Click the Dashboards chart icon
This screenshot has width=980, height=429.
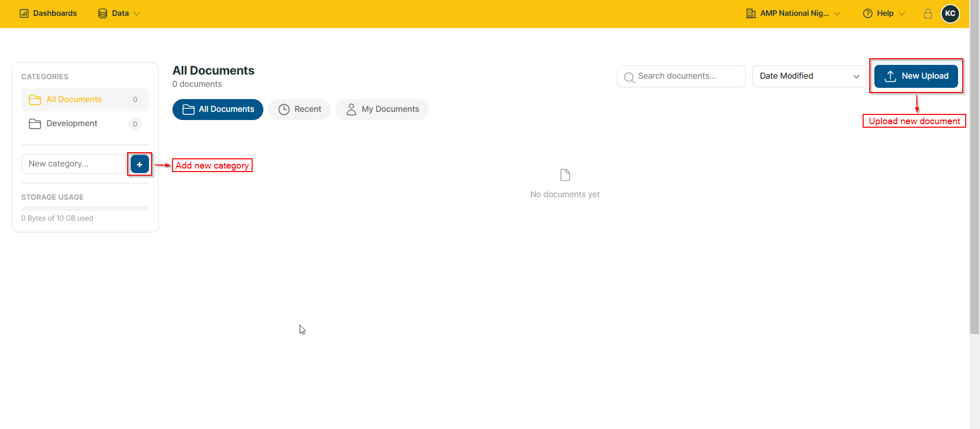click(24, 13)
